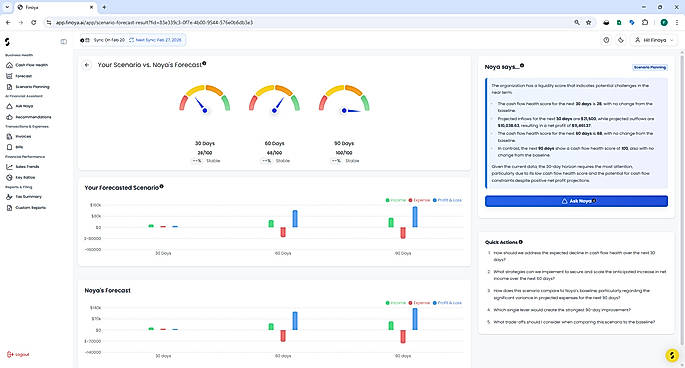685x368 pixels.
Task: Toggle the Expense series in Noya's Forecast legend
Action: [x=419, y=303]
